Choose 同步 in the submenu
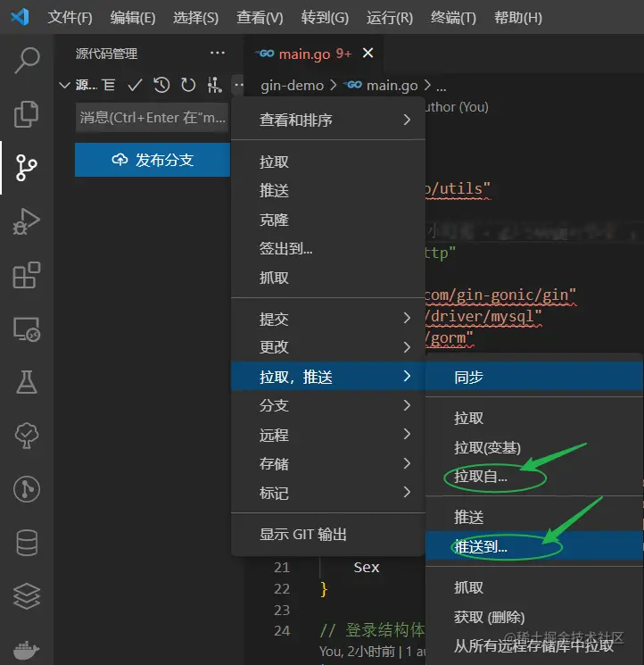 (534, 377)
